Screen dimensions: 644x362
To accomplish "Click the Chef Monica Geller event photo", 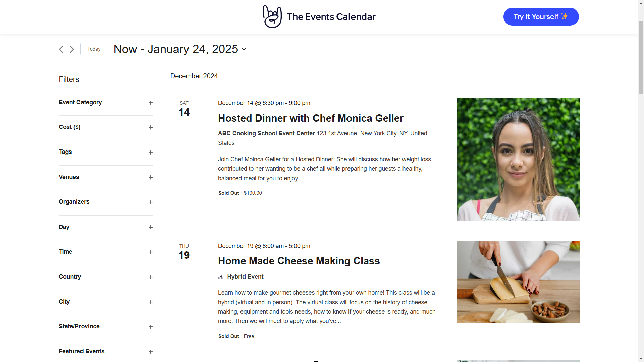I will pyautogui.click(x=518, y=160).
